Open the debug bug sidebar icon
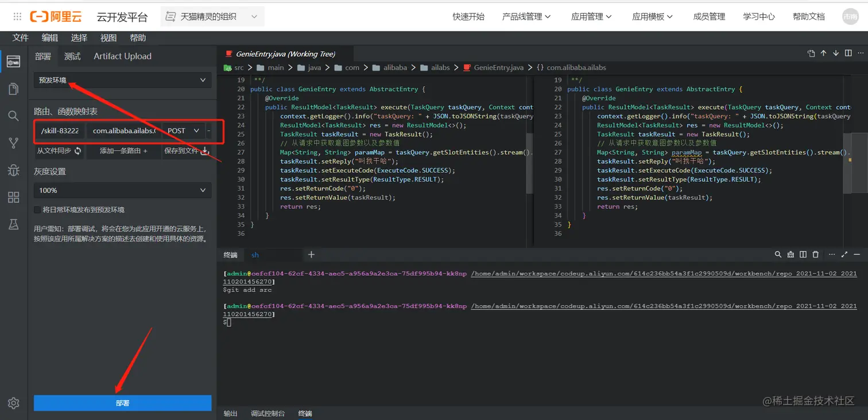This screenshot has height=420, width=868. click(13, 170)
